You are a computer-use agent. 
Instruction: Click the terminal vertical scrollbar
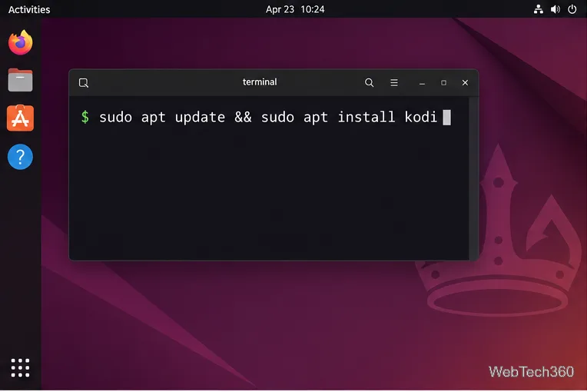click(x=473, y=178)
